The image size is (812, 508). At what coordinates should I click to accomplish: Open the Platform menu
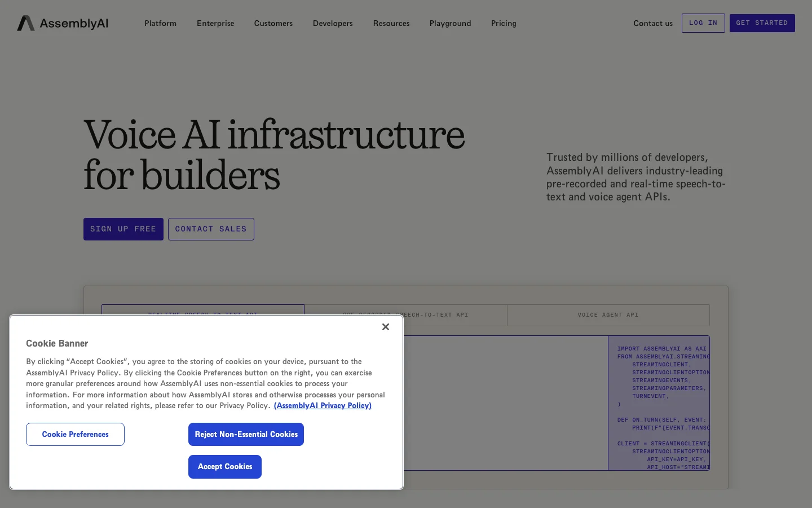[160, 23]
